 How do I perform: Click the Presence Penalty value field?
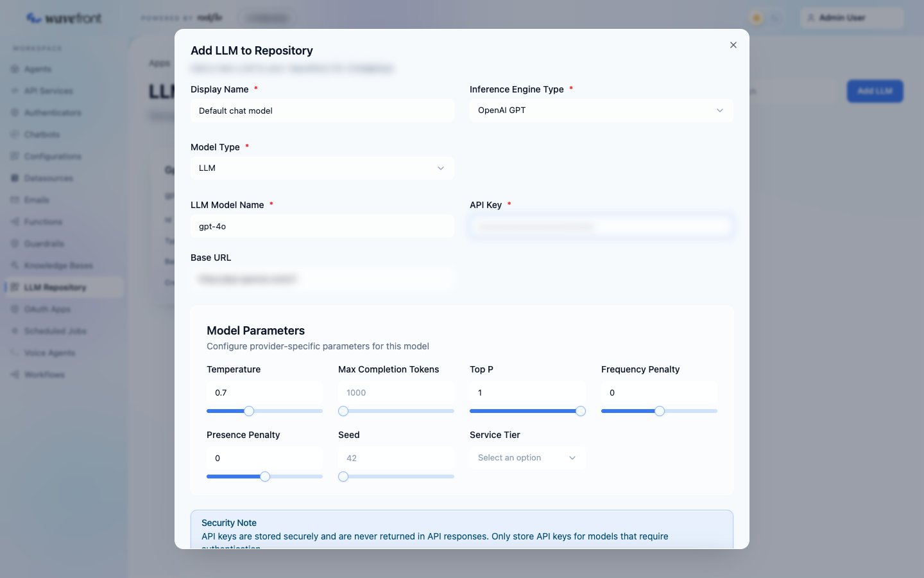click(264, 458)
